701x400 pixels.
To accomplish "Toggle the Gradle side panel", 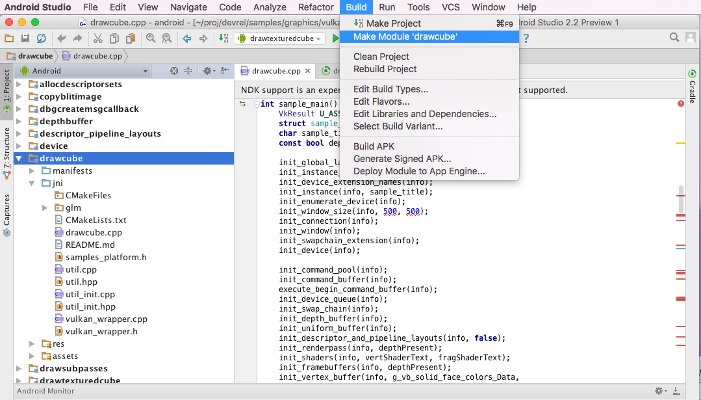I will [692, 87].
